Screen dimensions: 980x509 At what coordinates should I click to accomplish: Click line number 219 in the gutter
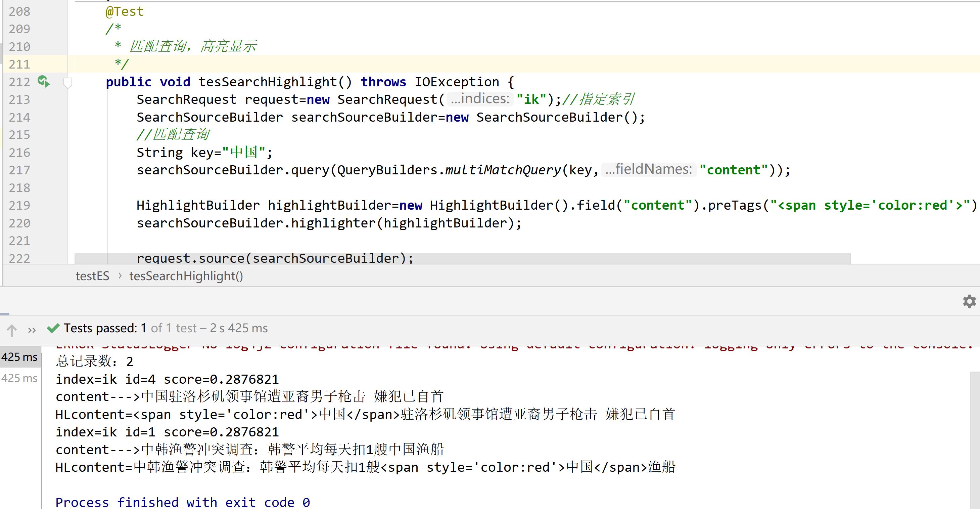19,205
